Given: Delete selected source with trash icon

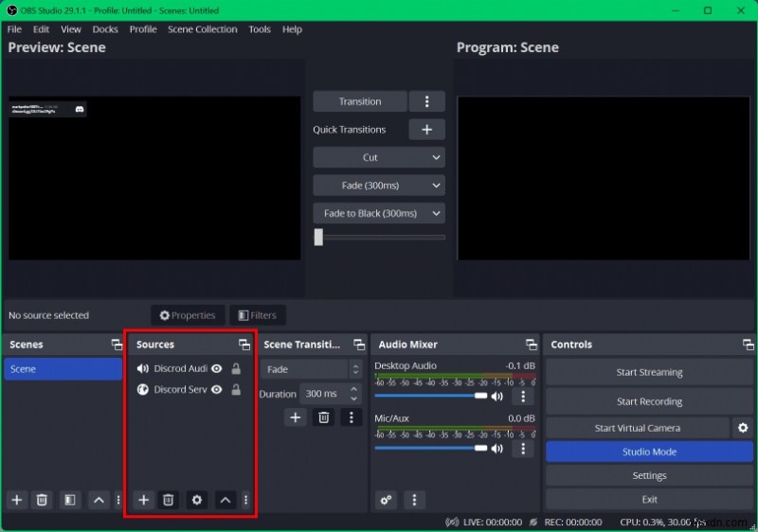Looking at the screenshot, I should coord(169,500).
